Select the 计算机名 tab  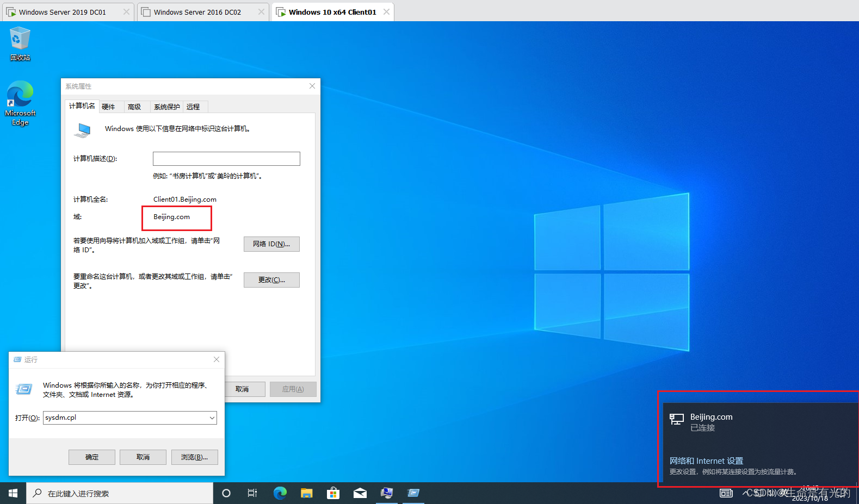82,106
